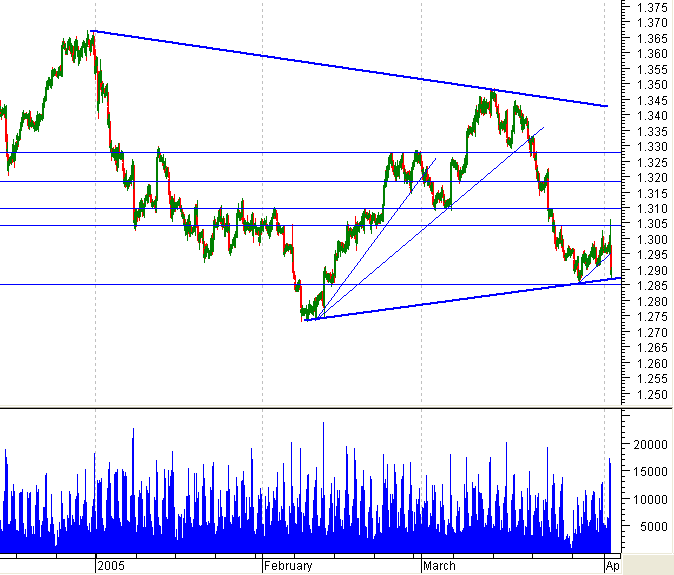Screen dimensions: 674x575
Task: Click the 1.345 price scale value
Action: (652, 100)
